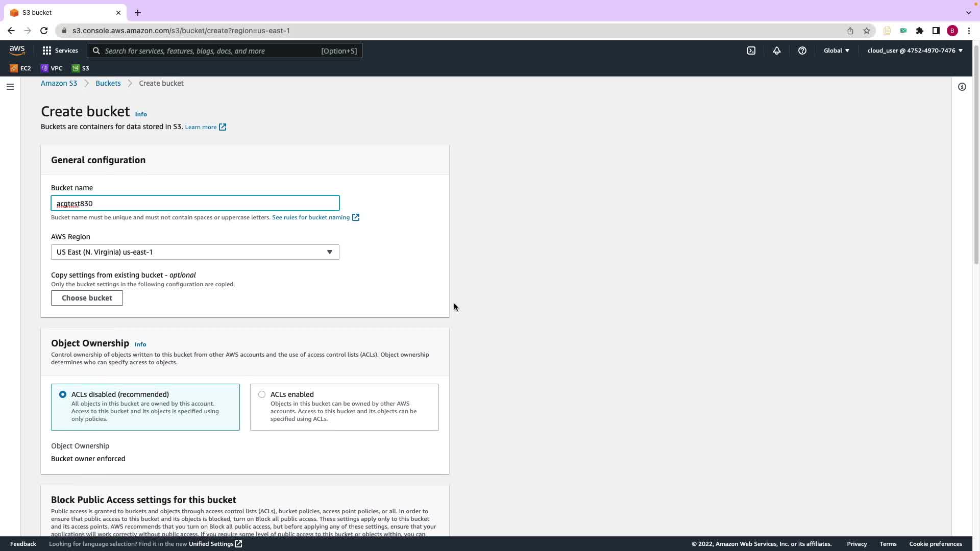Expand the cloud_user account menu

[915, 51]
